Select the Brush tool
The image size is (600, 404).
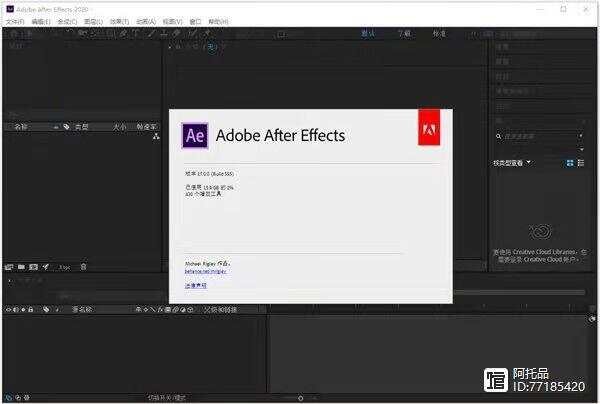tap(152, 34)
